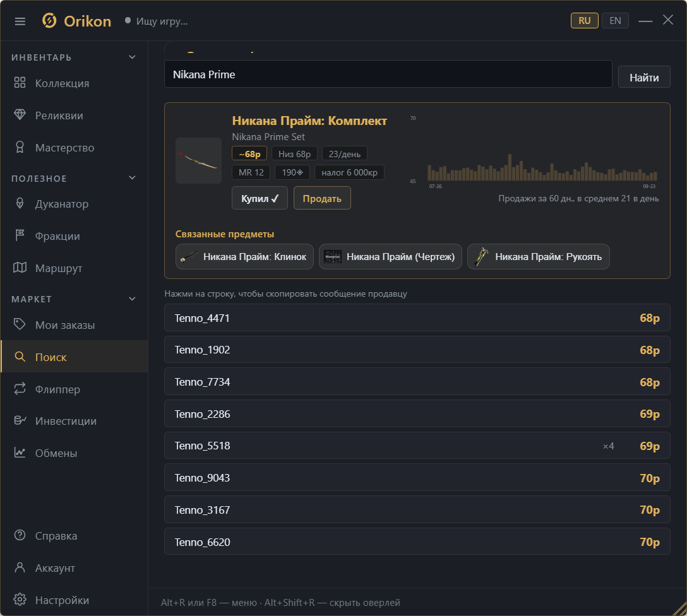
Task: Collapse the ПОЛЕЗНОЕ section chevron
Action: click(133, 178)
